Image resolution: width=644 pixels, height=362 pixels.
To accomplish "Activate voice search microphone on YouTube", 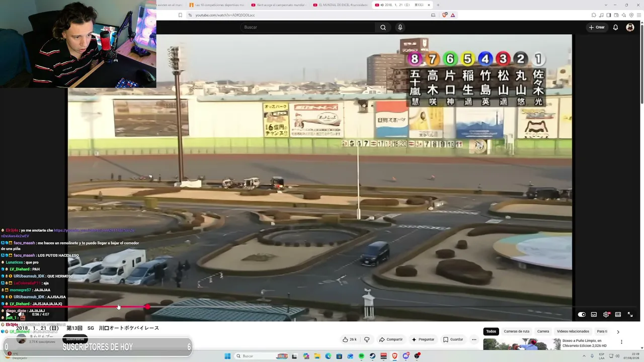I will coord(400,27).
